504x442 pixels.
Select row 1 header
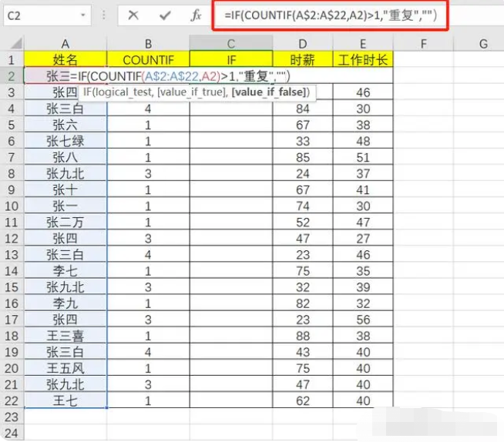click(11, 59)
